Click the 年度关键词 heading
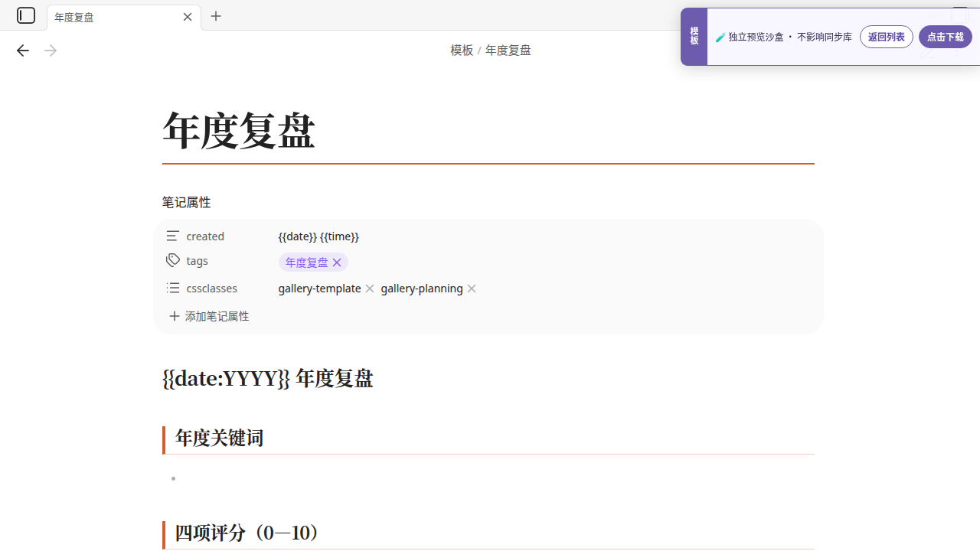The image size is (980, 551). (x=219, y=439)
